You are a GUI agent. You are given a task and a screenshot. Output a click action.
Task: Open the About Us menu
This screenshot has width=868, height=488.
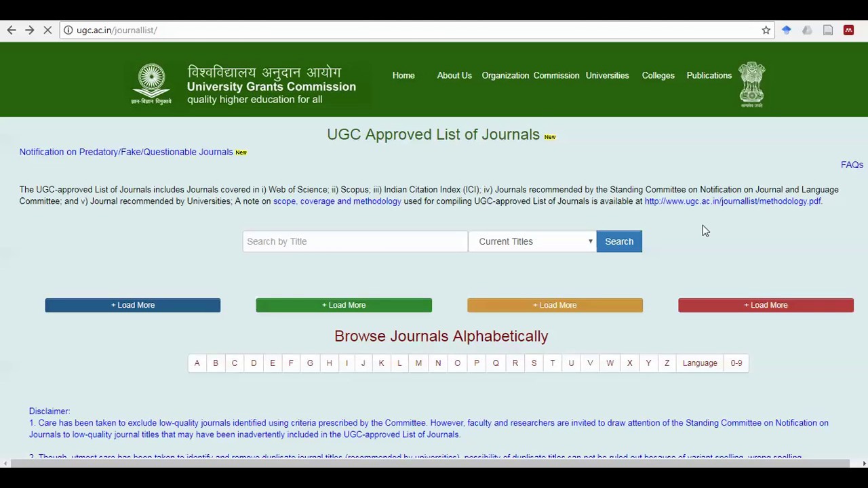[454, 75]
